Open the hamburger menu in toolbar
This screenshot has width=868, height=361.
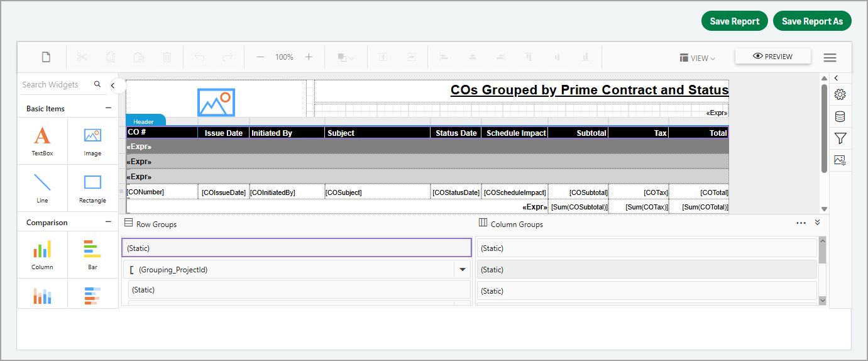coord(830,58)
